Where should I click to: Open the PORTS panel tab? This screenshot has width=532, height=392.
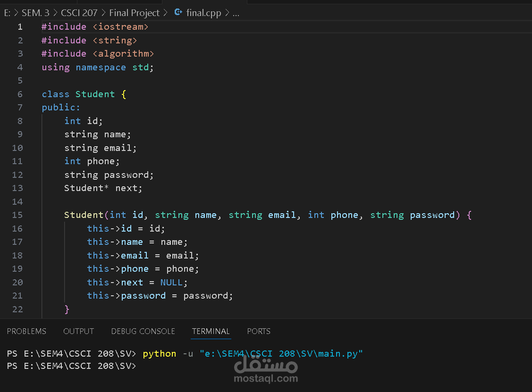pyautogui.click(x=259, y=331)
